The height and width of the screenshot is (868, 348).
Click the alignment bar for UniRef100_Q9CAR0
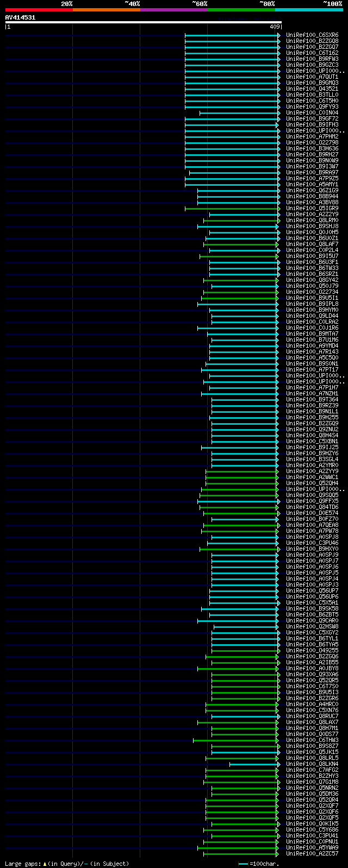(x=238, y=621)
